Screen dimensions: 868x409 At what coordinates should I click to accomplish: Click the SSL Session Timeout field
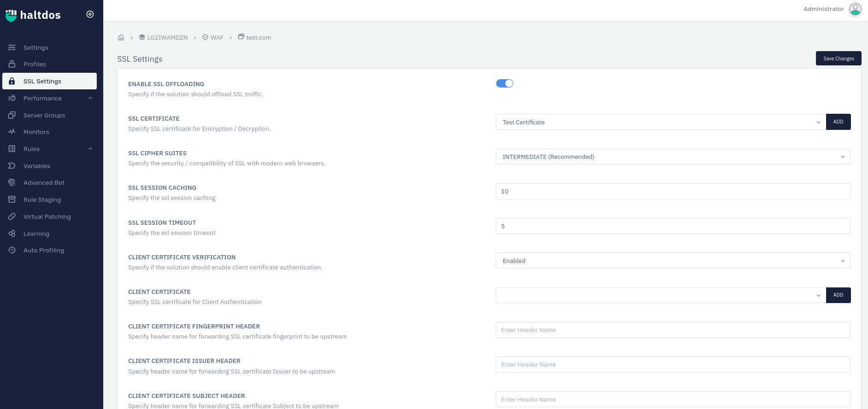[x=673, y=226]
